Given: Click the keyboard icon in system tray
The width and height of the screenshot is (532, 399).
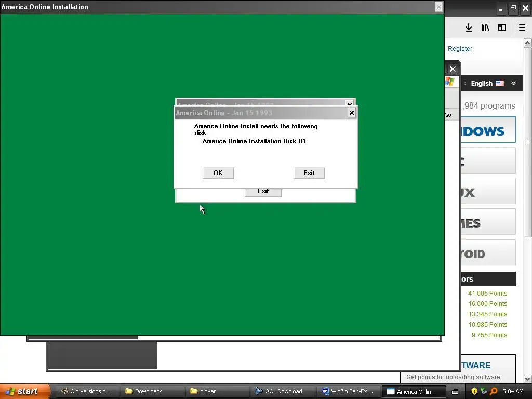Looking at the screenshot, I should point(455,392).
